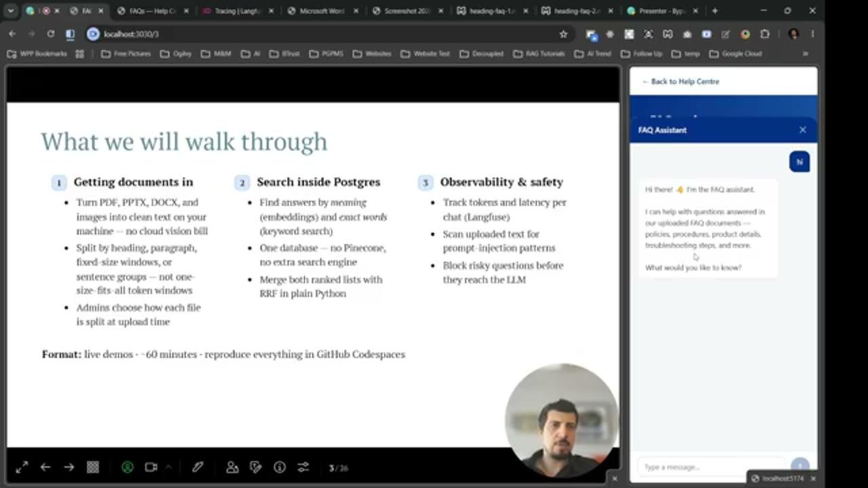
Task: Open the speaker view person icon
Action: click(x=232, y=467)
